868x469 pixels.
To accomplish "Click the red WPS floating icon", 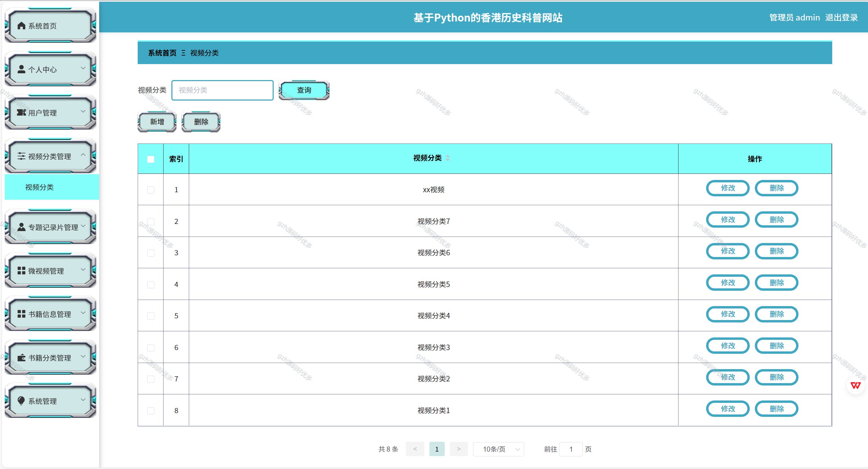I will pyautogui.click(x=855, y=385).
